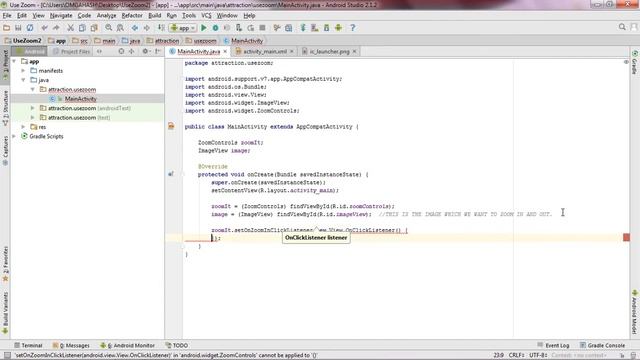Click the red error stripe marker
This screenshot has width=640, height=360.
627,238
